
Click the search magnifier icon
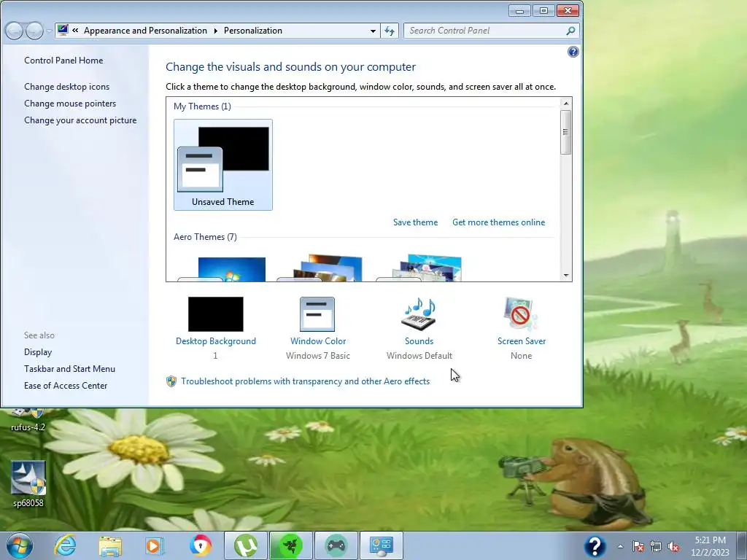pos(570,31)
